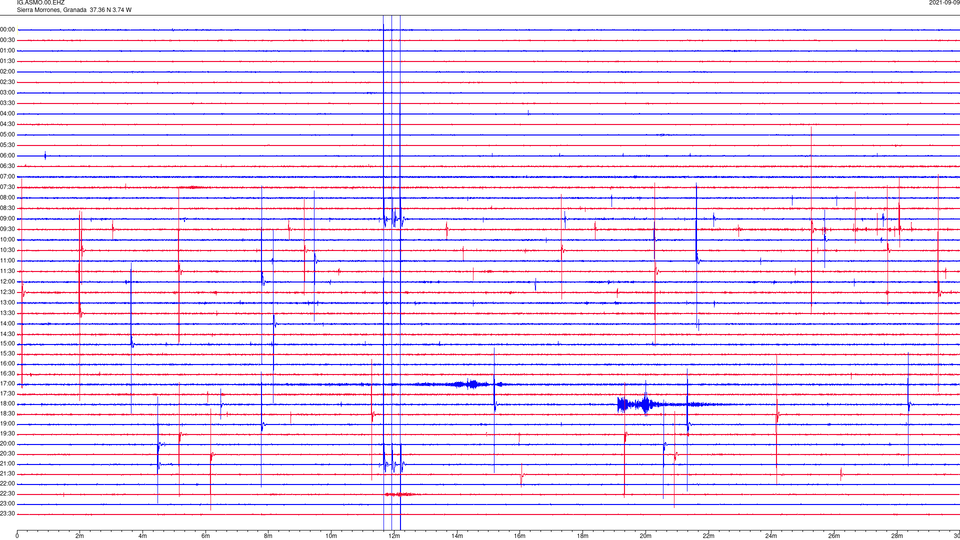Viewport: 960px width, 540px height.
Task: Select the 18:00 trace time label
Action: (8, 403)
